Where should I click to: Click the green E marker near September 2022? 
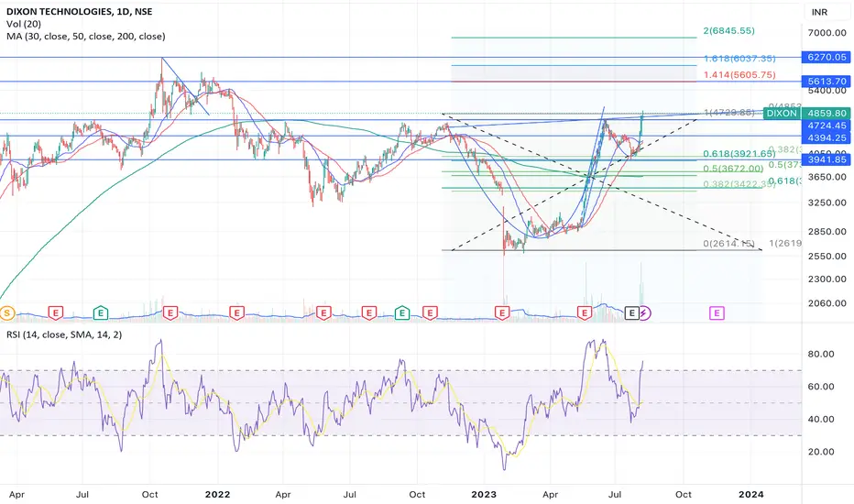pos(402,312)
